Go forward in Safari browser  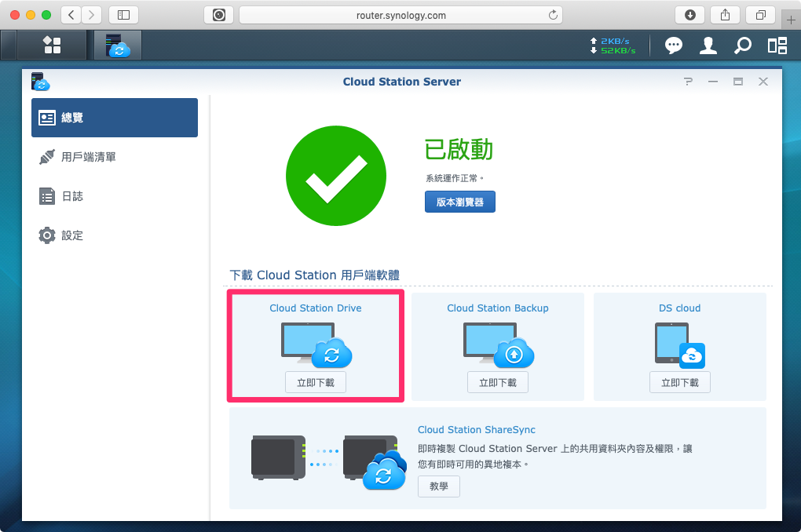[91, 15]
